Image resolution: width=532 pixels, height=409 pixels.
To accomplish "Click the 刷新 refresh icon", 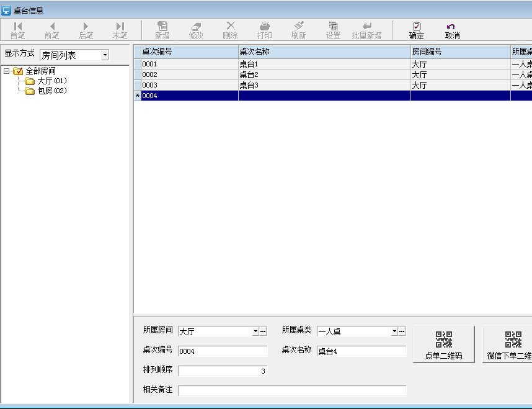I will [298, 26].
